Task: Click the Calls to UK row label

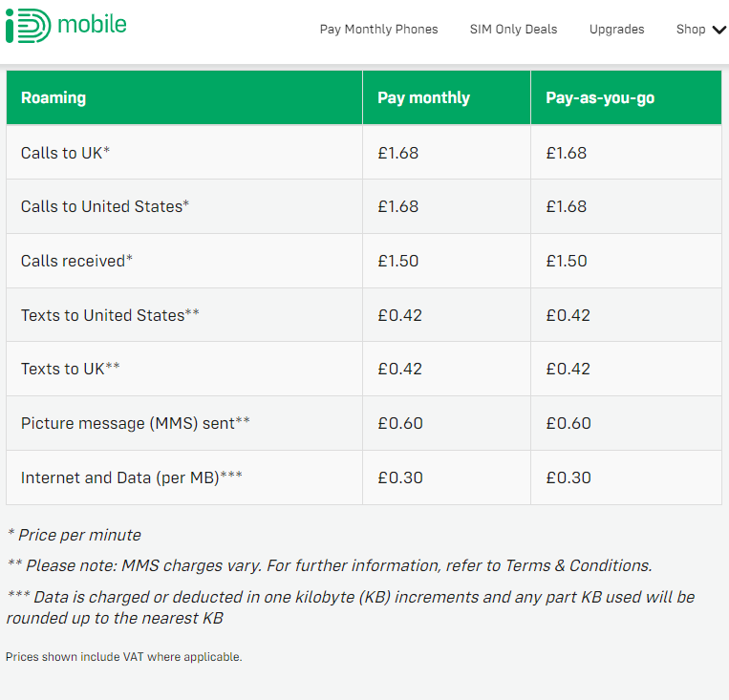Action: (x=65, y=153)
